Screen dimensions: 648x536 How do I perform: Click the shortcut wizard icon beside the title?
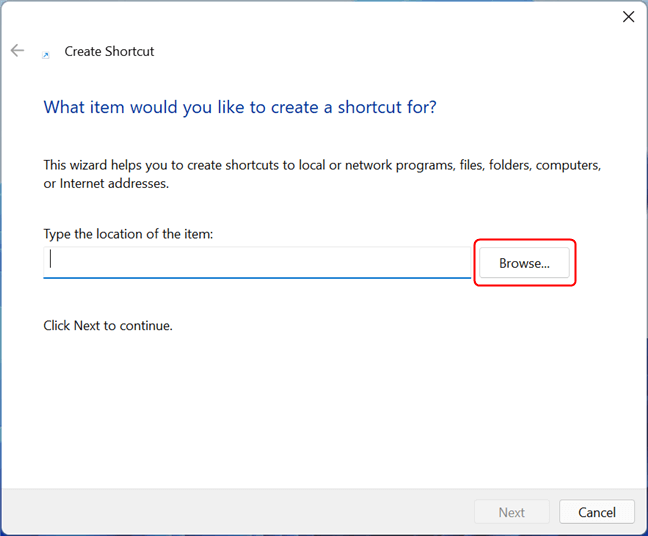(x=46, y=55)
